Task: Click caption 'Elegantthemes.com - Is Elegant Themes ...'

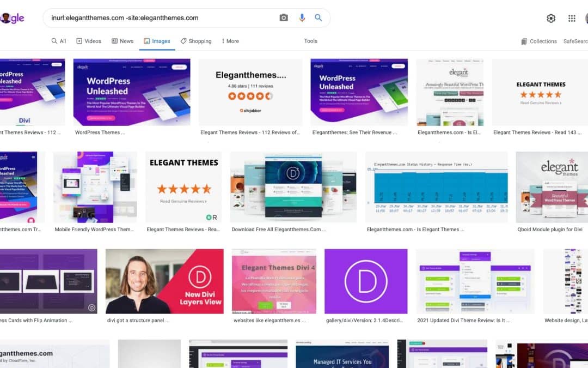Action: [415, 230]
